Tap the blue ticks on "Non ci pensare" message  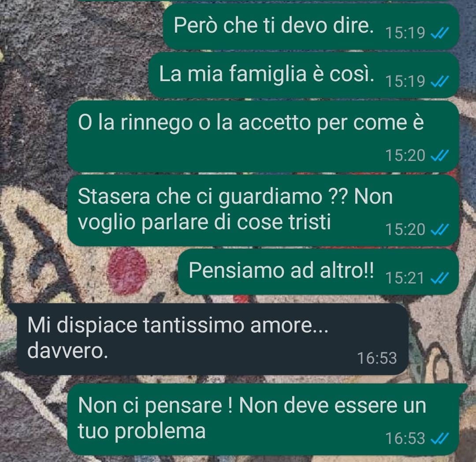click(x=439, y=438)
